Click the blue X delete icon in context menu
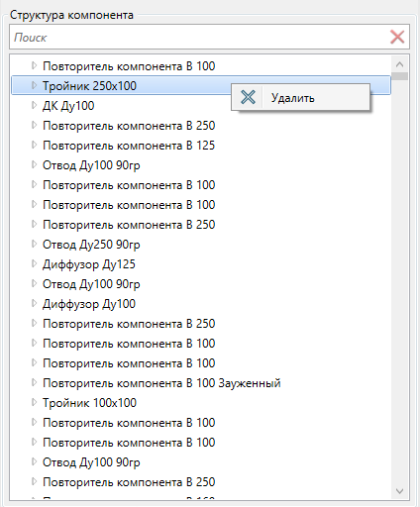Viewport: 420px width, 507px height. coord(248,97)
